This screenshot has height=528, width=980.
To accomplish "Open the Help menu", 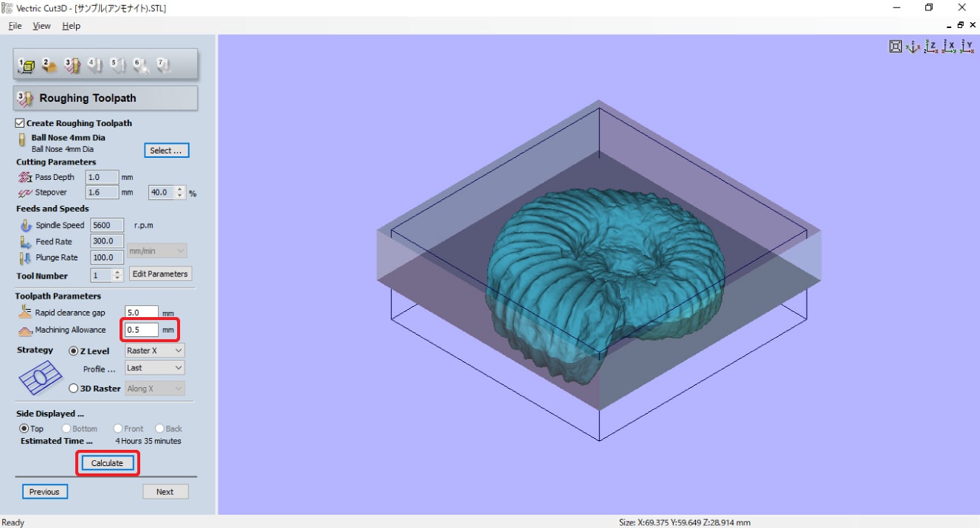I will pyautogui.click(x=71, y=26).
